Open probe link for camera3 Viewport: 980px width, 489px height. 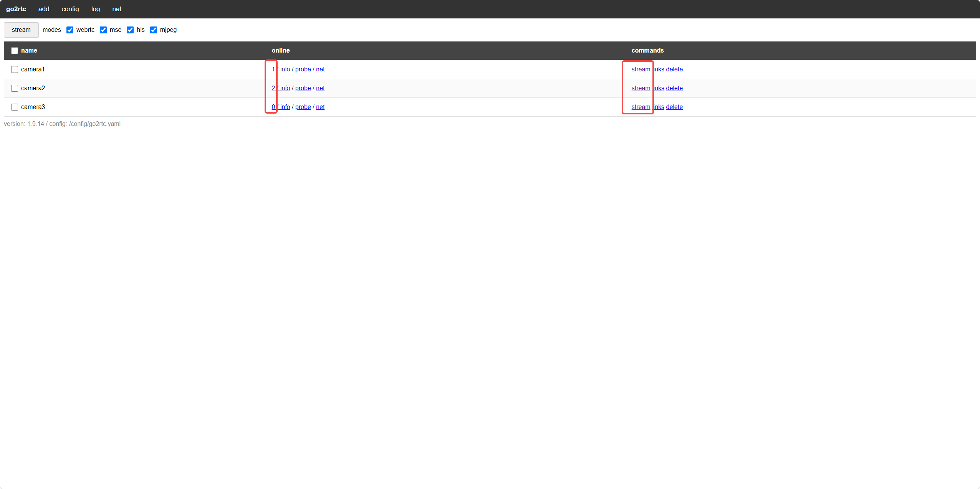(303, 107)
